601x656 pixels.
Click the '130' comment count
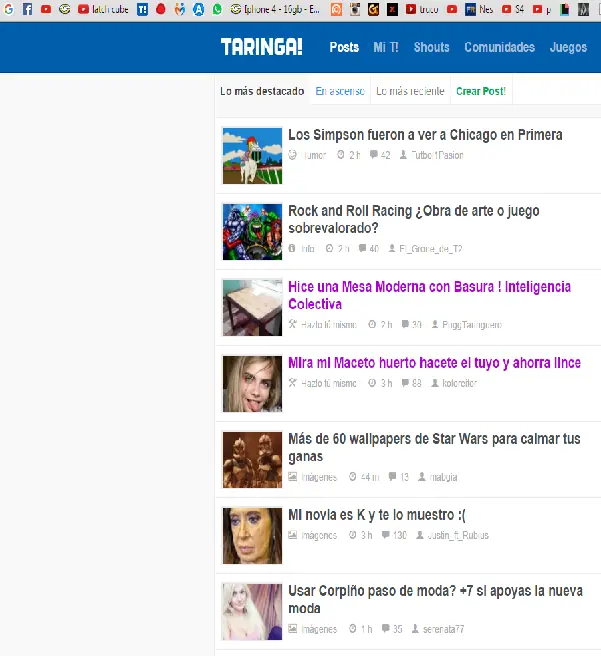(x=400, y=535)
